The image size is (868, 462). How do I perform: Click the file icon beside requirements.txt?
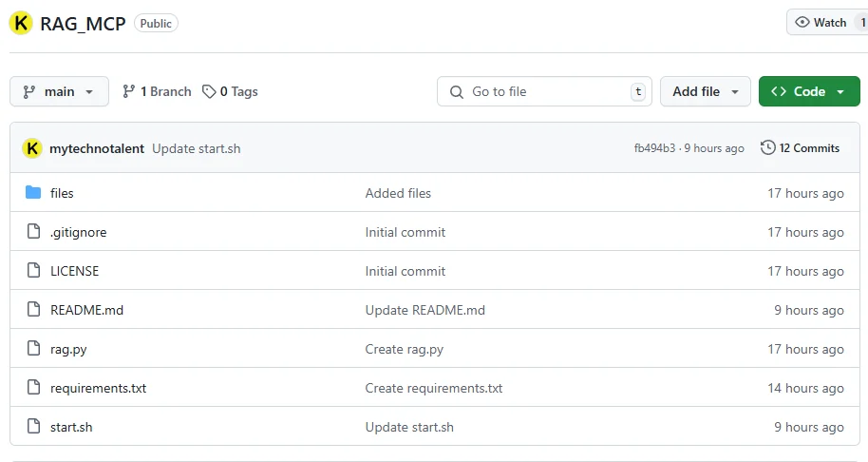[x=34, y=387]
